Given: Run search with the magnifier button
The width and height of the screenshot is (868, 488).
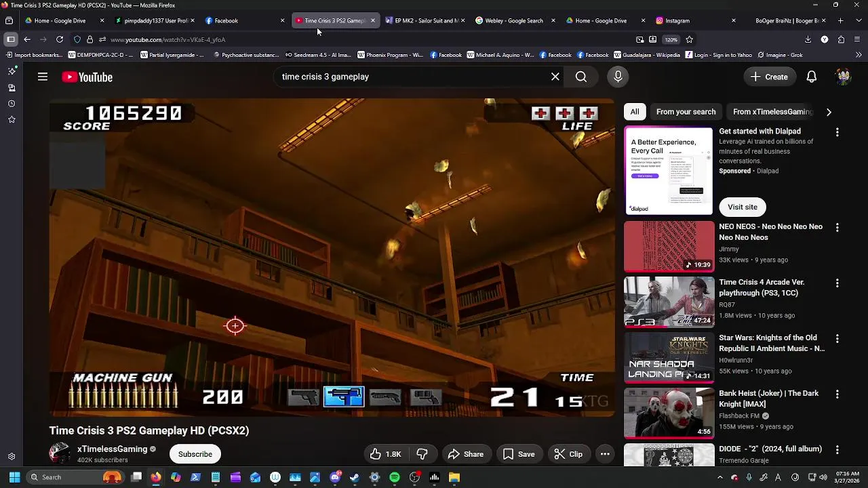Looking at the screenshot, I should click(x=581, y=77).
